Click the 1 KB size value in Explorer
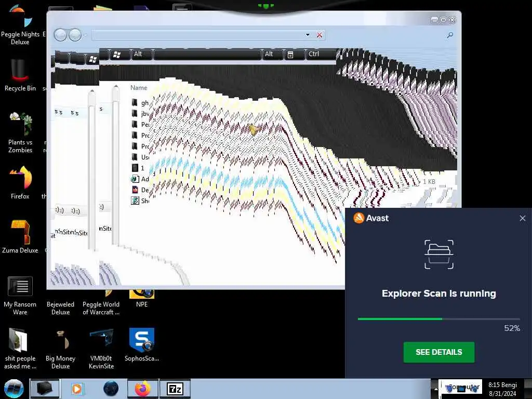Screen dimensions: 532x399 [429, 181]
